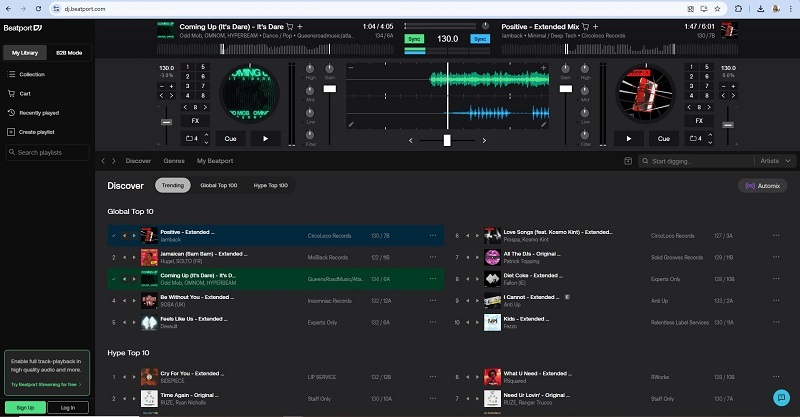This screenshot has height=417, width=800.
Task: Toggle left deck Sync
Action: (414, 39)
